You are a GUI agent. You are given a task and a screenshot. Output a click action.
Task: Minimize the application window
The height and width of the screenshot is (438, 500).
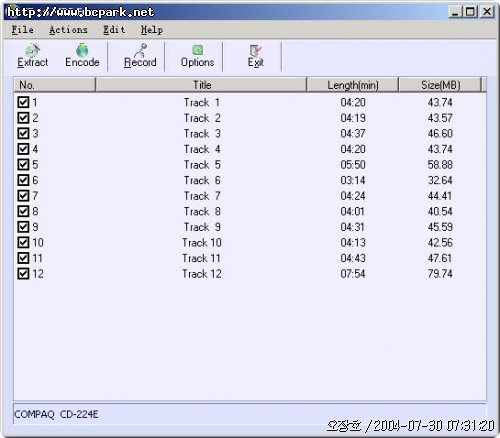455,12
